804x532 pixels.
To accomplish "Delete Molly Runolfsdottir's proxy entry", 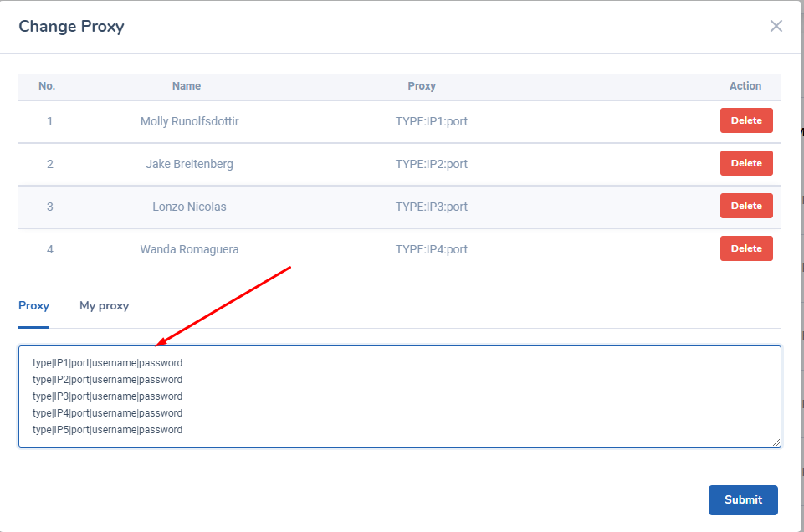I will point(745,120).
